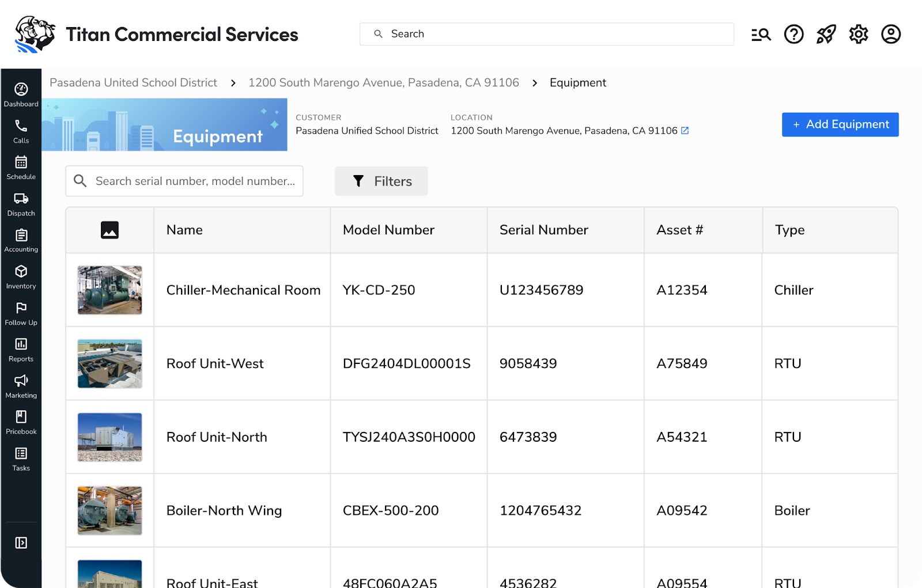
Task: Open the advanced search list icon
Action: [x=761, y=35]
